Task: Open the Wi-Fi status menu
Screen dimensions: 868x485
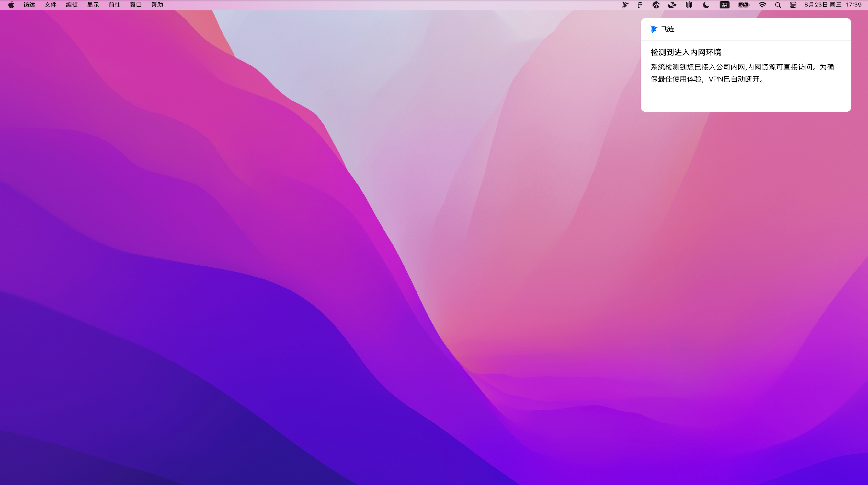Action: pyautogui.click(x=762, y=5)
